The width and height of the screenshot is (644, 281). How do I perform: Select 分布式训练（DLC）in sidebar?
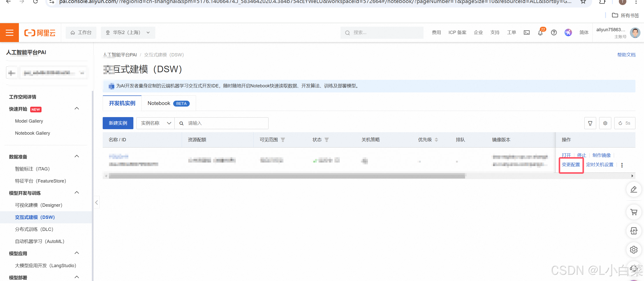tap(34, 229)
